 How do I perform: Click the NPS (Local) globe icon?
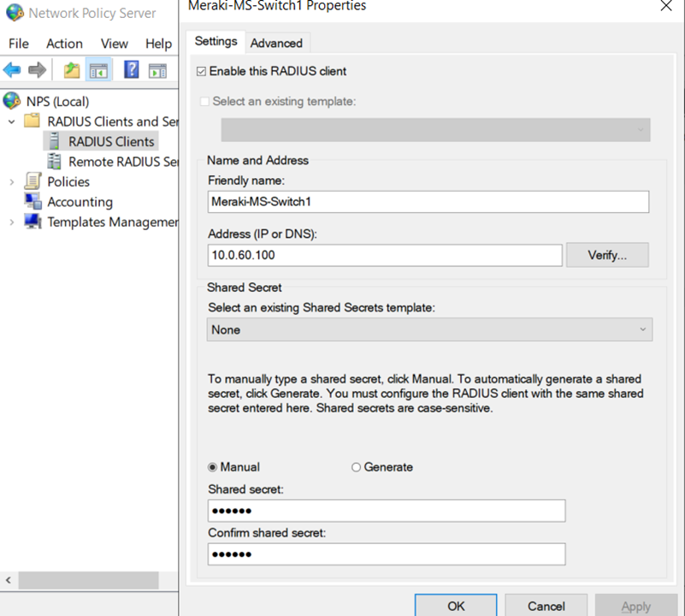point(11,101)
